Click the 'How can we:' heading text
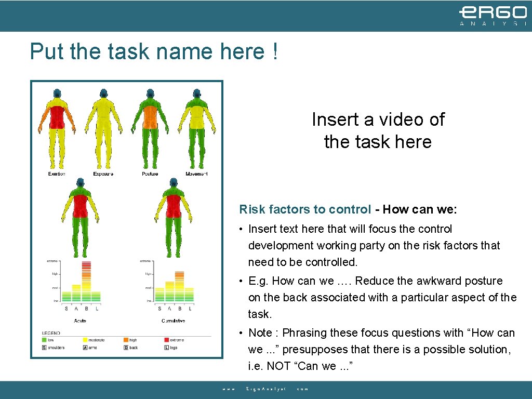The image size is (532, 399). coord(420,209)
